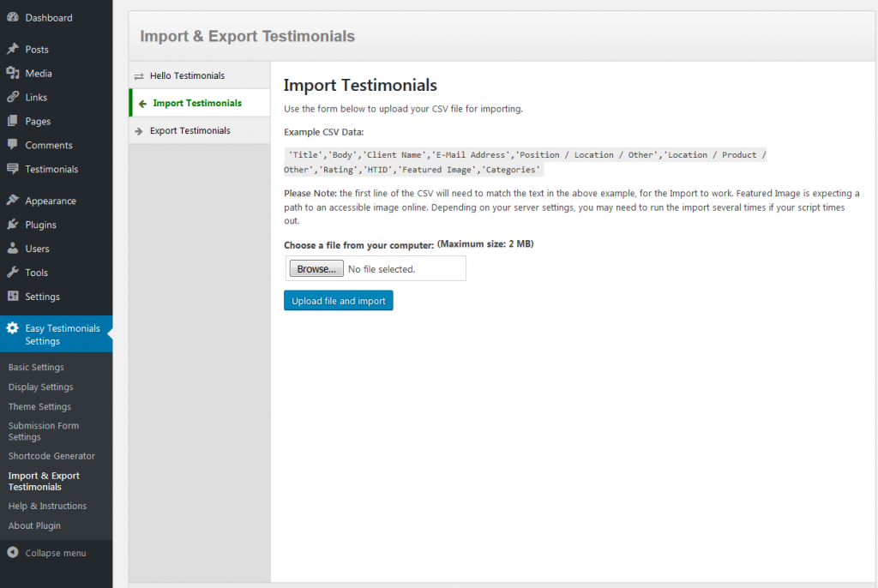
Task: Click Easy Testimonials Settings gear icon
Action: tap(13, 328)
